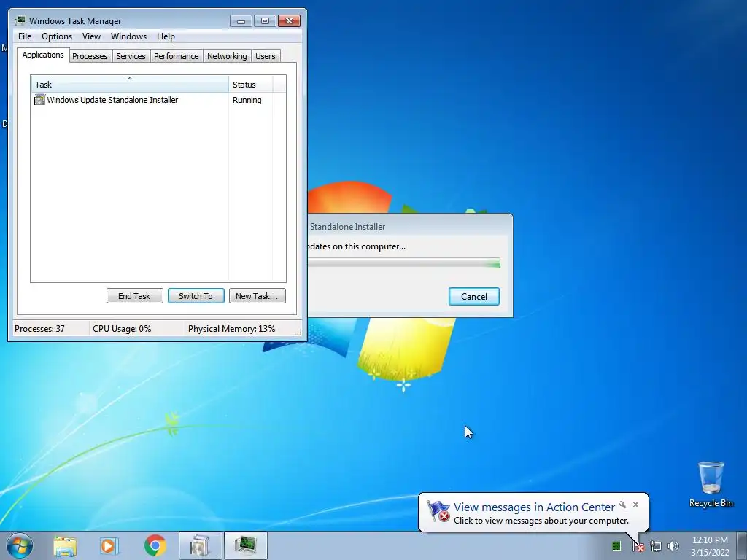Click the Show desktop strip beside the clock
The image size is (747, 560).
click(742, 545)
